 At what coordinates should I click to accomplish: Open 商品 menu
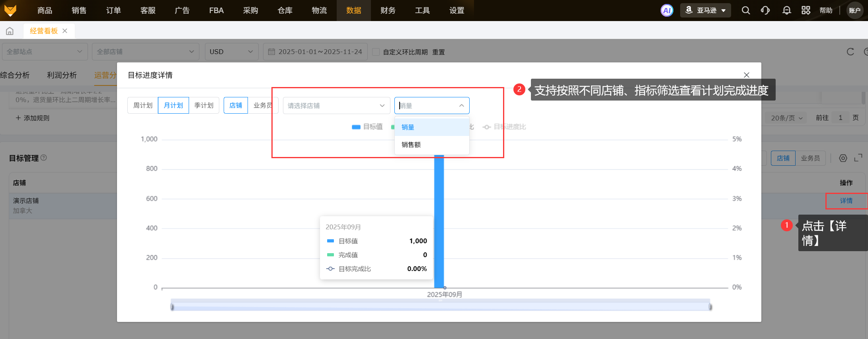click(45, 10)
